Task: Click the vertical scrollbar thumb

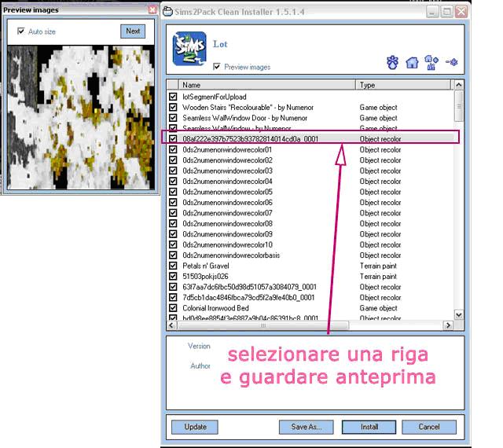Action: (459, 106)
